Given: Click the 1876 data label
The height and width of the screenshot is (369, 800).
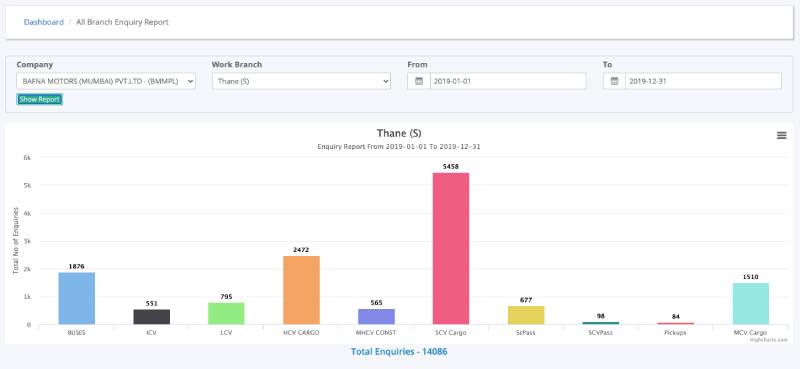Looking at the screenshot, I should click(77, 266).
